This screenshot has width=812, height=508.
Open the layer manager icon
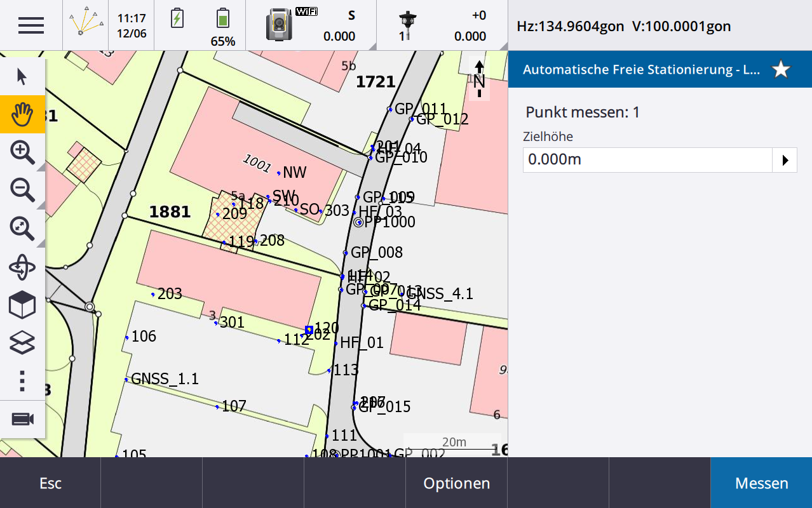click(x=22, y=343)
